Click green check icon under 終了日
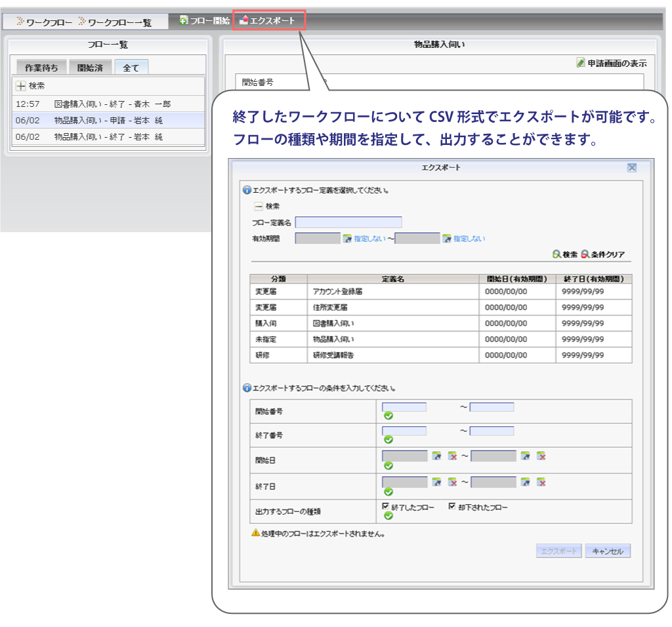The image size is (672, 627). tap(388, 492)
